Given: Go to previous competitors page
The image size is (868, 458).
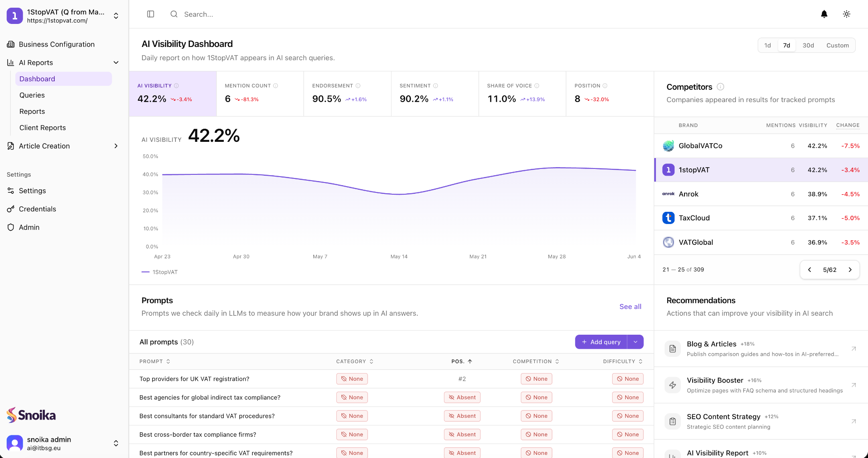Looking at the screenshot, I should point(810,270).
